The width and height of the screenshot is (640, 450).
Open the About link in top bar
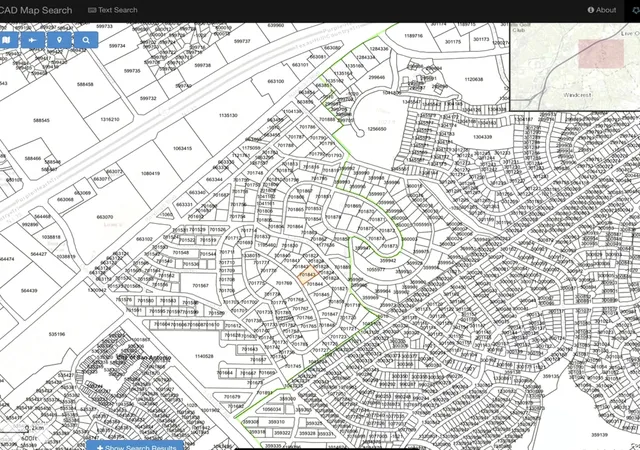click(x=602, y=10)
